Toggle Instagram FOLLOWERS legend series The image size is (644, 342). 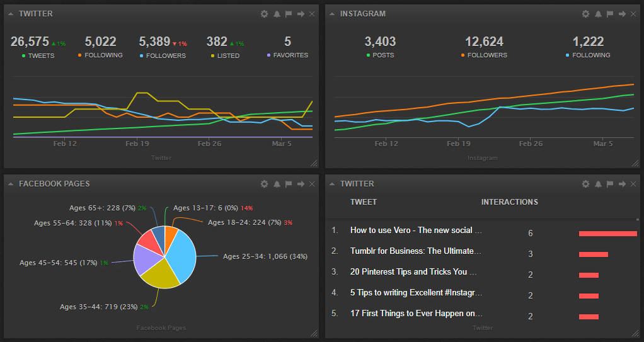pyautogui.click(x=484, y=55)
